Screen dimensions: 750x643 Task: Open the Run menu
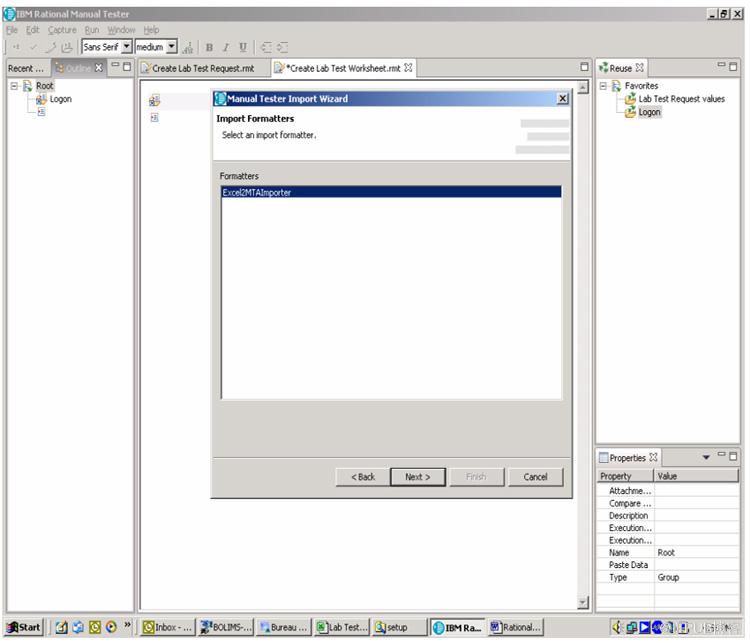(x=92, y=30)
